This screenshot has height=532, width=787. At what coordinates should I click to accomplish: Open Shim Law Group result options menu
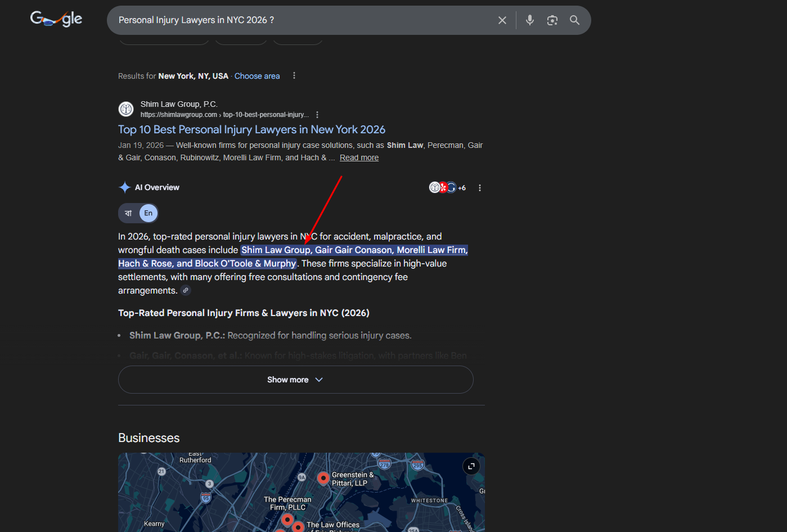317,115
